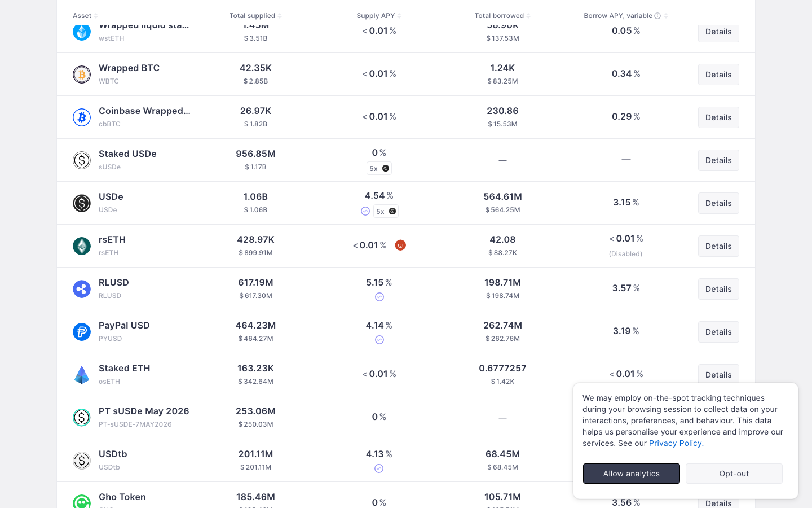
Task: Click the purple check icon under USDtb APY
Action: (x=379, y=468)
